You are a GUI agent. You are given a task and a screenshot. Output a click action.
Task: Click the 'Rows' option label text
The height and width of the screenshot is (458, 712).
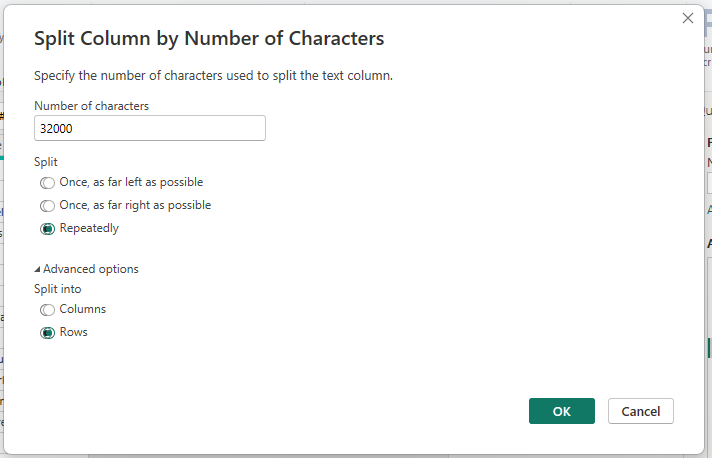tap(74, 332)
